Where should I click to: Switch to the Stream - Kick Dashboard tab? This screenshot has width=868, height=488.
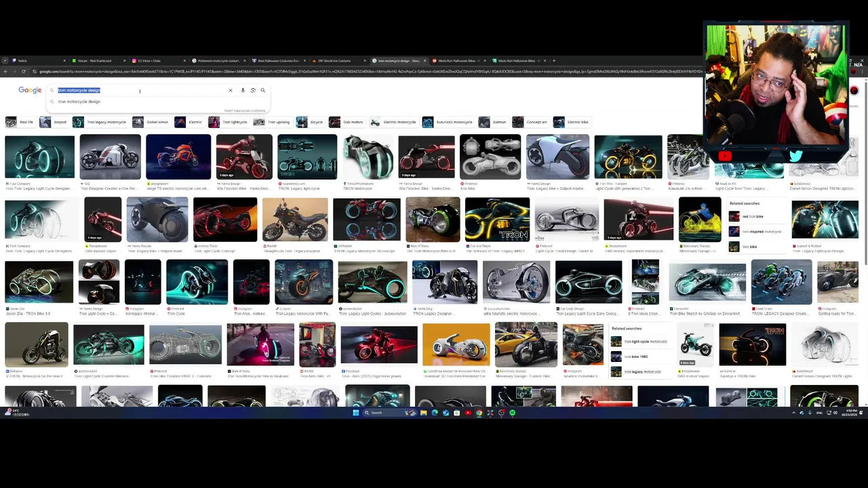(99, 60)
